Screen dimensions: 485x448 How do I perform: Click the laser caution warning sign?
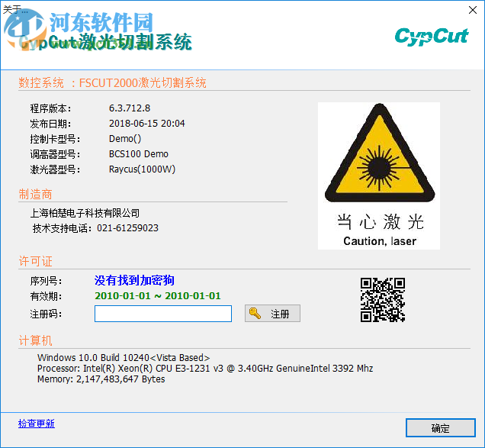coord(379,176)
